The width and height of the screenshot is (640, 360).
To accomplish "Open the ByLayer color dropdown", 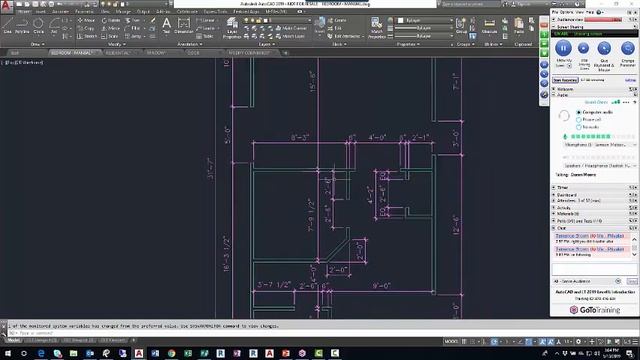I will coord(425,20).
